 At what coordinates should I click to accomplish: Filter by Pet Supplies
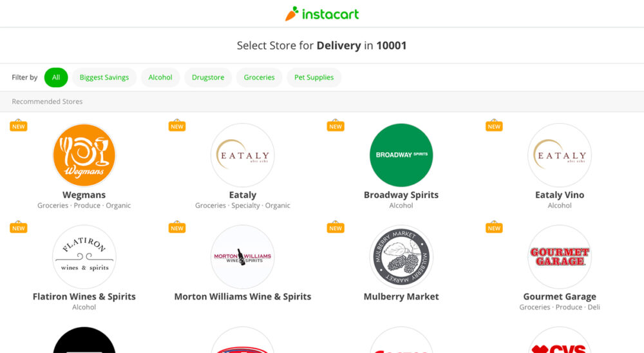[314, 77]
